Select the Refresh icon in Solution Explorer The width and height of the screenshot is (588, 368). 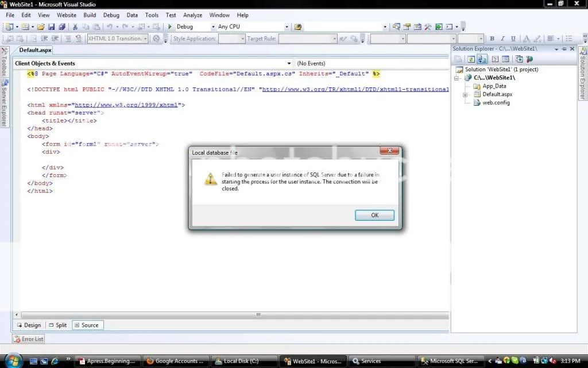point(471,59)
